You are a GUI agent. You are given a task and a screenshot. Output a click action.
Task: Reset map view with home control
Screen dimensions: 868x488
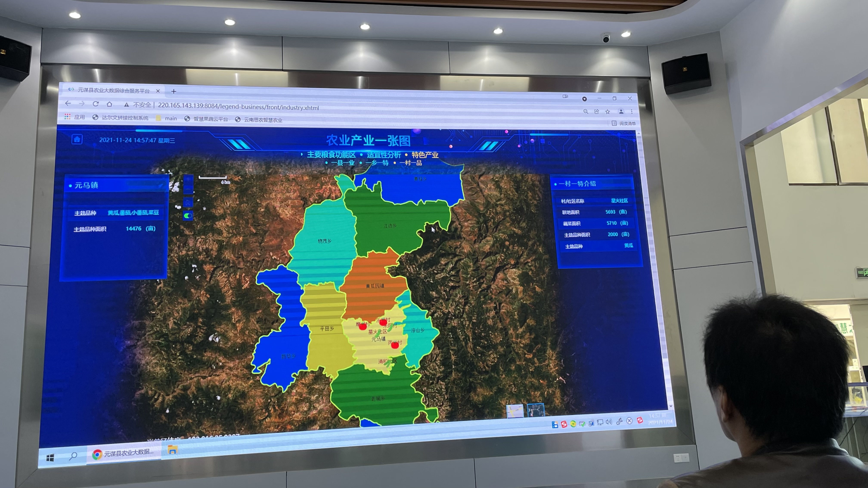pos(188,202)
